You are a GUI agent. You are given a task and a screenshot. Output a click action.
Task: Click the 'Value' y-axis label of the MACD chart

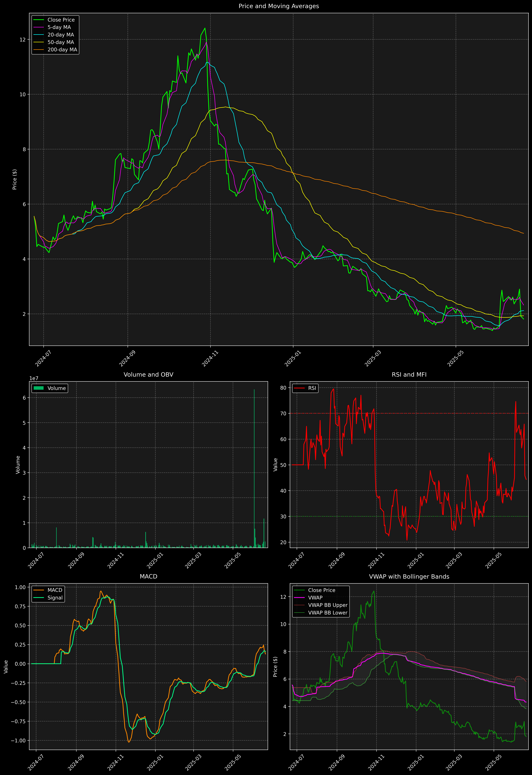tap(6, 667)
